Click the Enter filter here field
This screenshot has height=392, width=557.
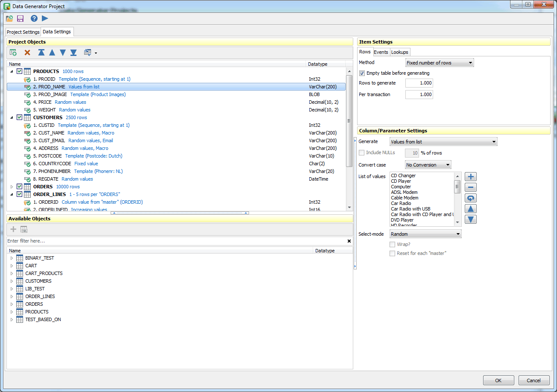point(175,241)
